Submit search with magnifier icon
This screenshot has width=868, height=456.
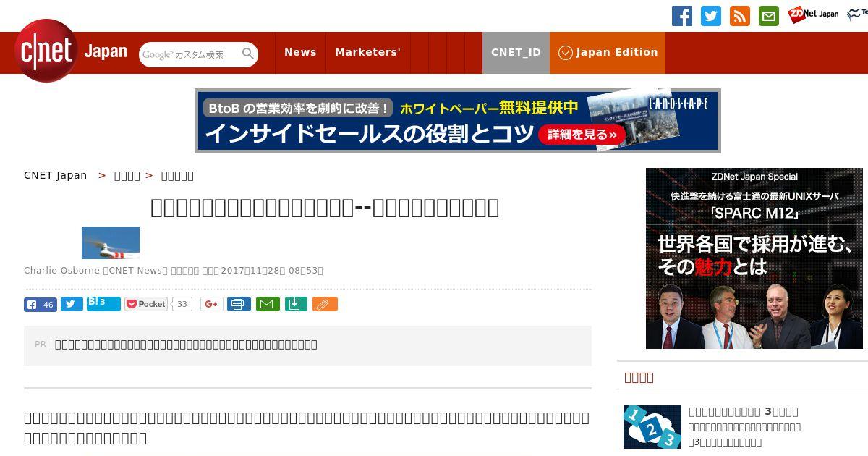pyautogui.click(x=248, y=54)
